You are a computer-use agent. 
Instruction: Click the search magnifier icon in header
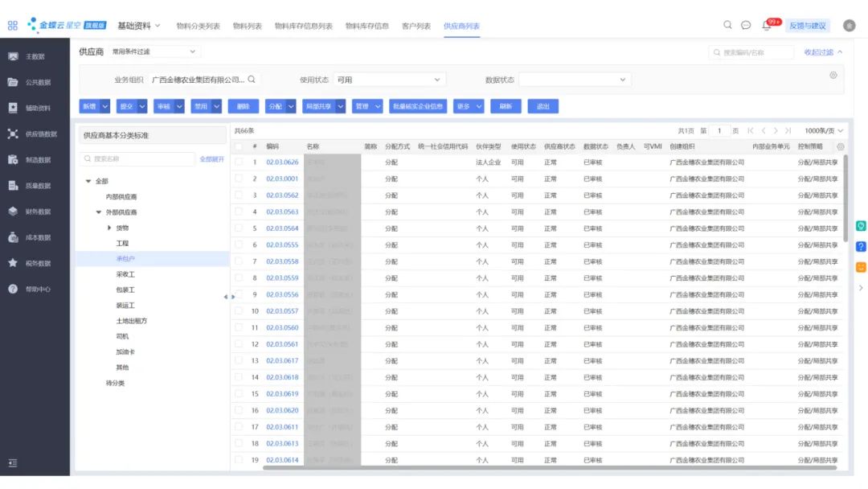(x=727, y=25)
